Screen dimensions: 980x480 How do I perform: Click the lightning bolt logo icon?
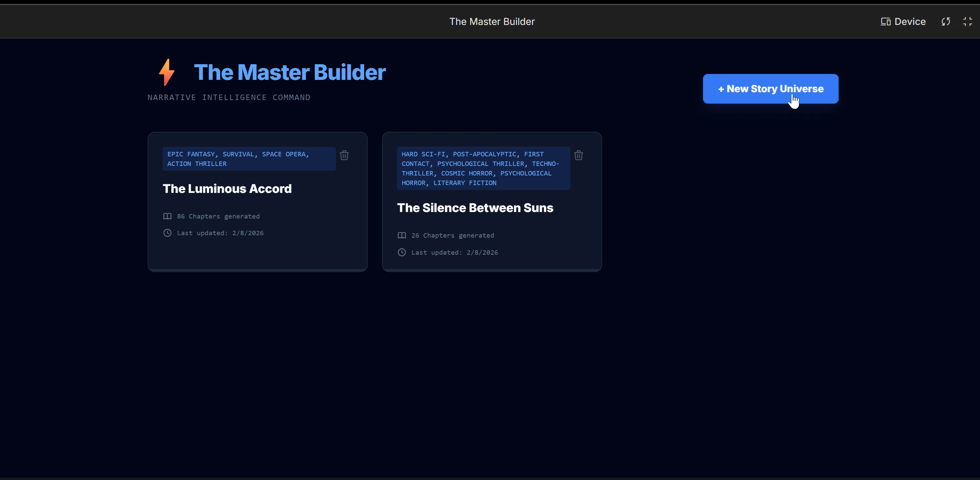pyautogui.click(x=167, y=72)
